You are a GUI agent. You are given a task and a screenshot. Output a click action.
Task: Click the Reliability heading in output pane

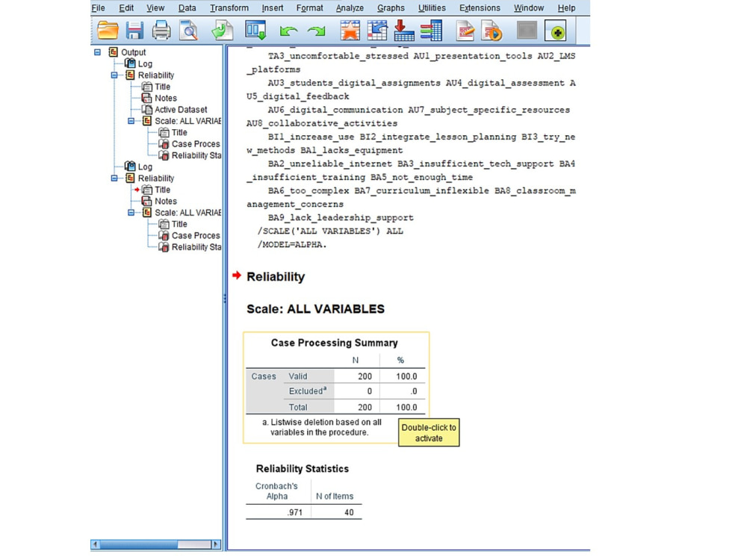point(276,277)
